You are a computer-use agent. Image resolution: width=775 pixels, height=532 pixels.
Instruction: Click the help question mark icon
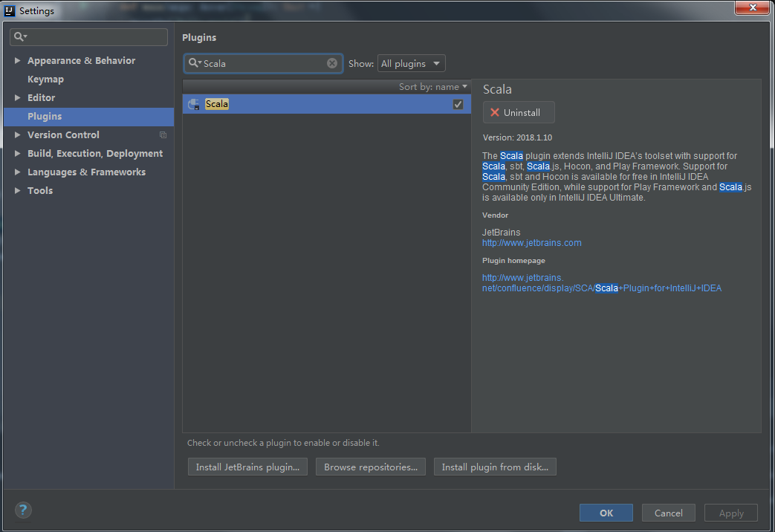click(23, 510)
